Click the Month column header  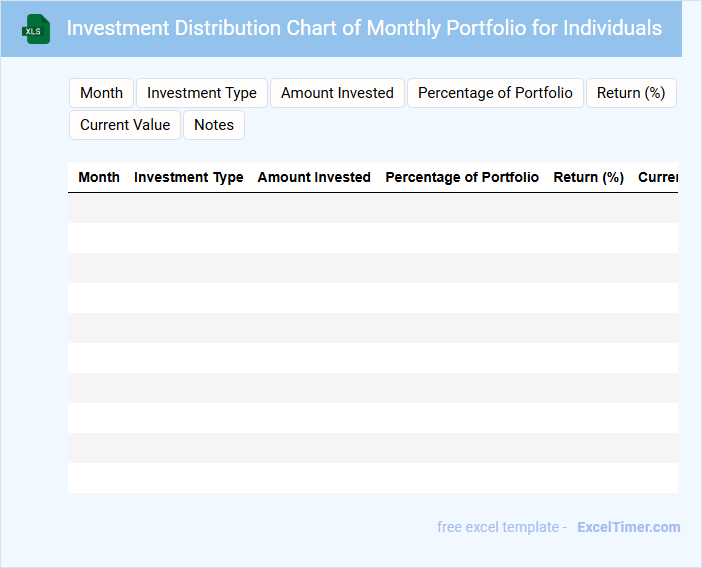pos(99,177)
